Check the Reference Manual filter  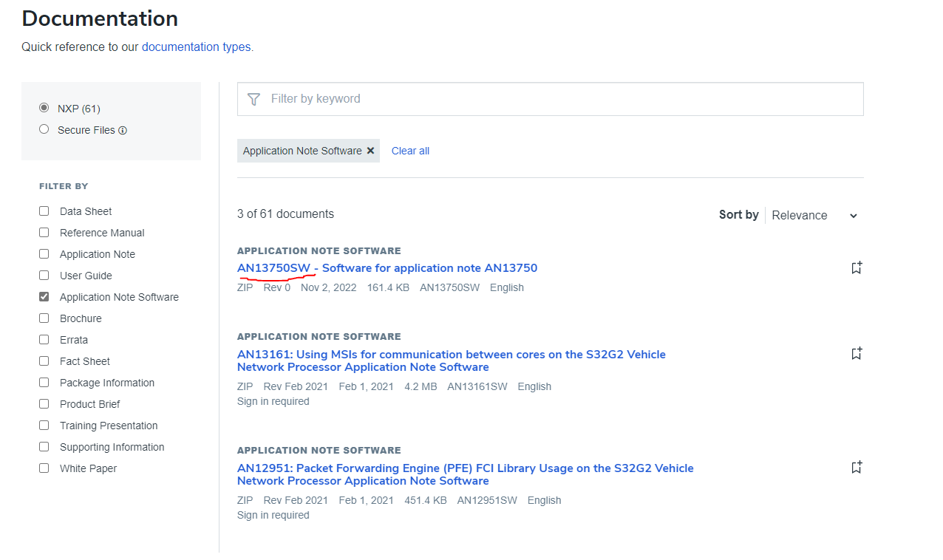click(44, 233)
